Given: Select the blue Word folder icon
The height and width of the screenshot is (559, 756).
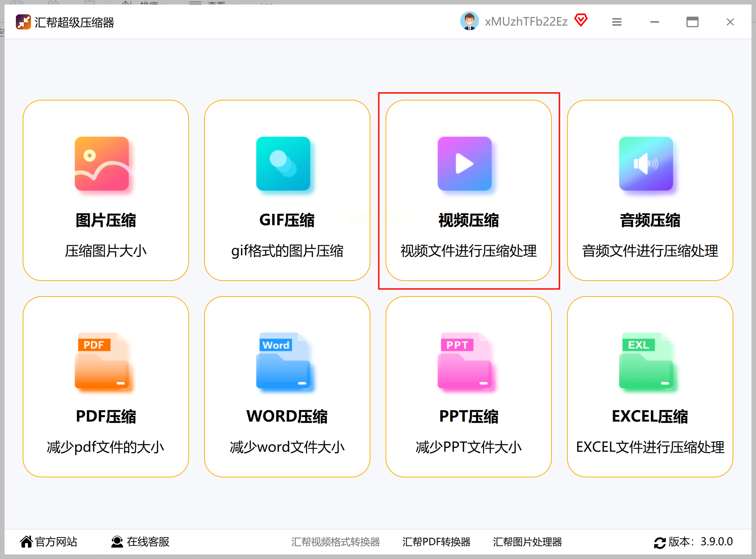Looking at the screenshot, I should pos(283,361).
